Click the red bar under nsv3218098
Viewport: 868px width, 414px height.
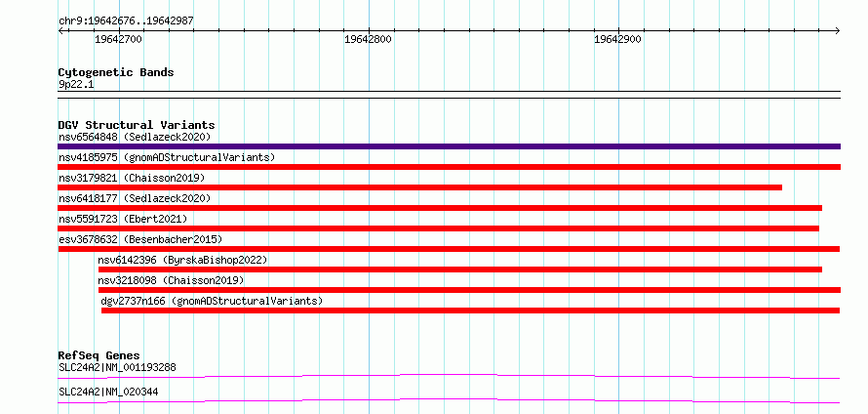pos(469,290)
